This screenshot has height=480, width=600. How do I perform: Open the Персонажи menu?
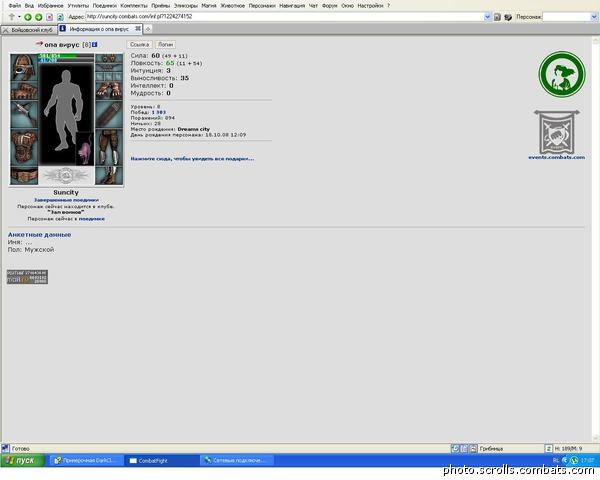[x=262, y=5]
